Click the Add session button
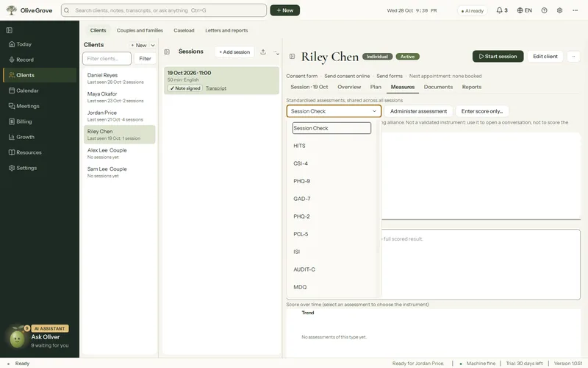Image resolution: width=588 pixels, height=368 pixels. click(234, 52)
